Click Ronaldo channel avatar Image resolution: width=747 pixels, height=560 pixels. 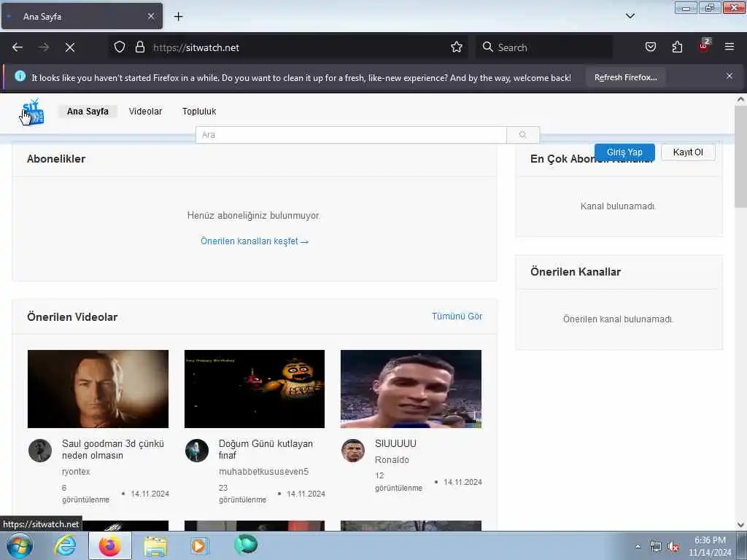tap(353, 451)
